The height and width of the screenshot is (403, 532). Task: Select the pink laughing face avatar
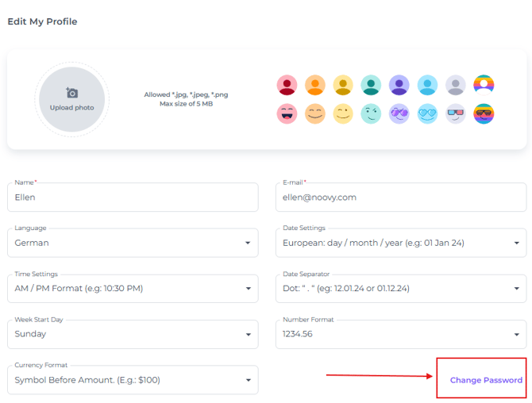[287, 113]
